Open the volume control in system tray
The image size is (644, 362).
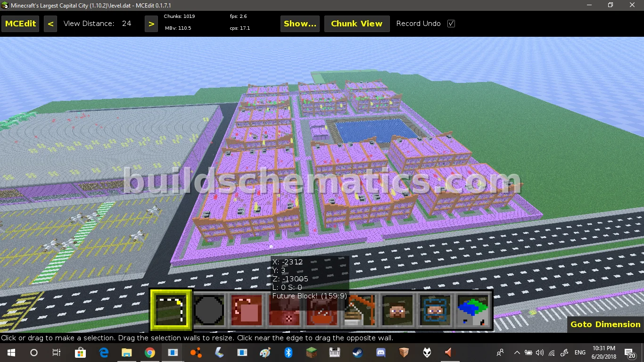pyautogui.click(x=540, y=353)
